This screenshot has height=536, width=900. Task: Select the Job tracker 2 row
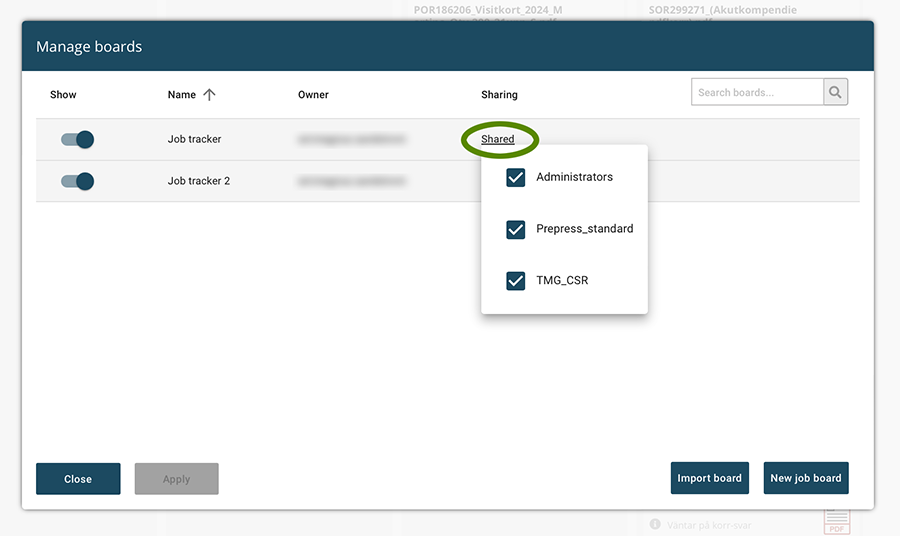point(198,181)
